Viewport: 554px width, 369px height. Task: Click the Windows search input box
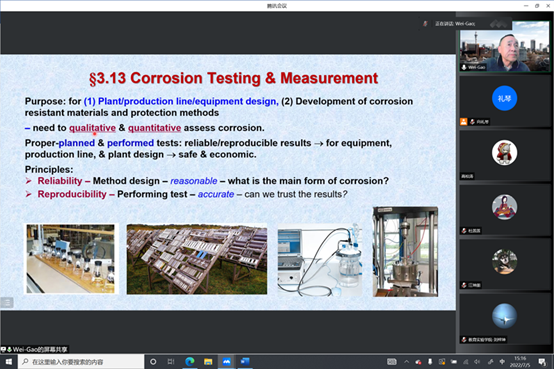(81, 362)
